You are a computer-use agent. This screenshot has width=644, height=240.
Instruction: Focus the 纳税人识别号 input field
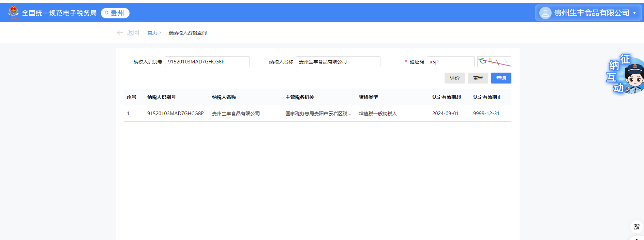(207, 62)
